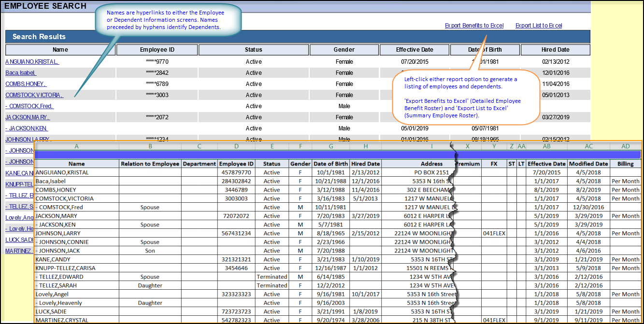Image resolution: width=644 pixels, height=324 pixels.
Task: Select hired date 3/28/2006 spreadsheet cell
Action: (x=366, y=320)
